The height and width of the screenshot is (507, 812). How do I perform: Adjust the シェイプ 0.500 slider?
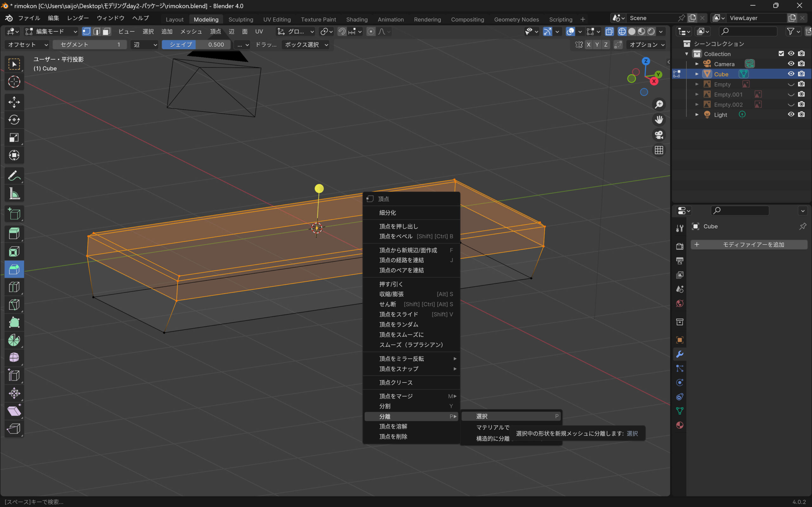coord(196,45)
